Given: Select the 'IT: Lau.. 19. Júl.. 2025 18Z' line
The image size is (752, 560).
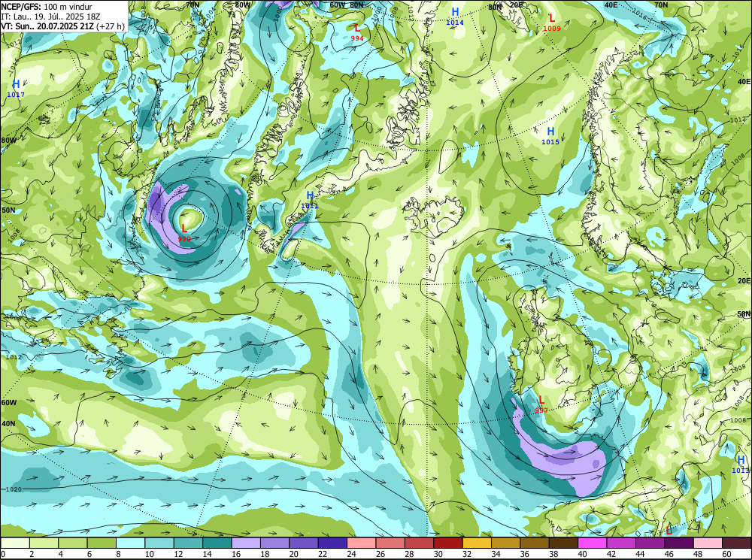Looking at the screenshot, I should (x=50, y=17).
